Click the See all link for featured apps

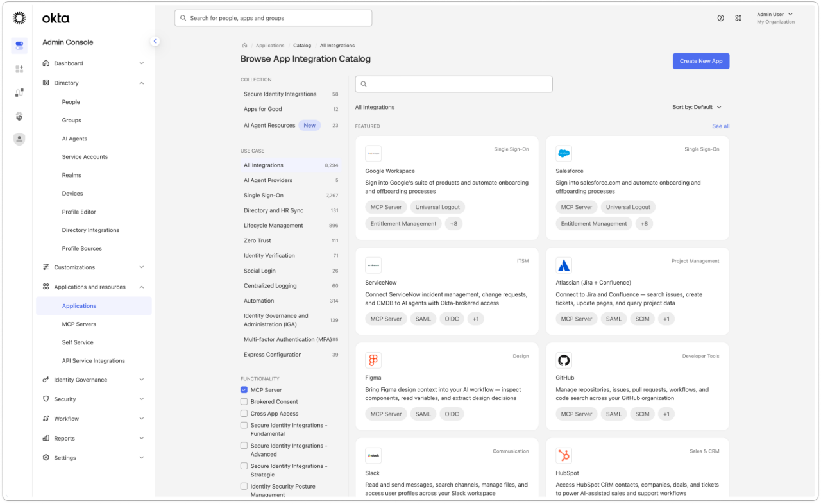721,126
